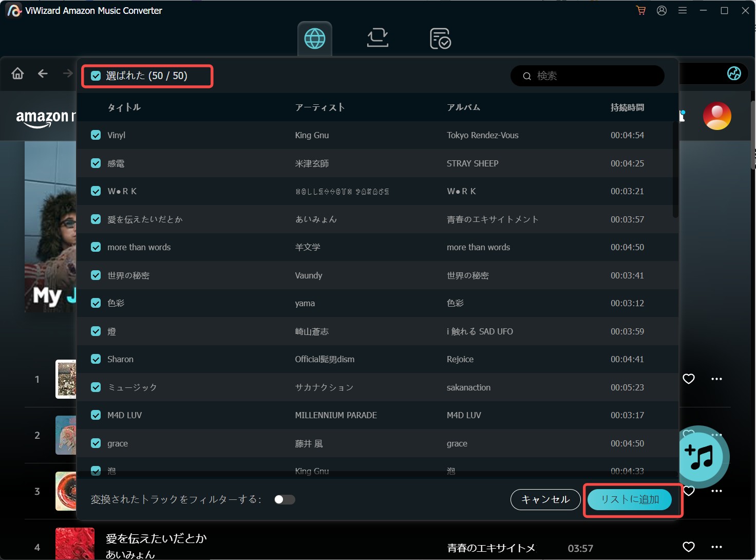Uncheck the more than words checkbox
Image resolution: width=756 pixels, height=560 pixels.
click(96, 247)
